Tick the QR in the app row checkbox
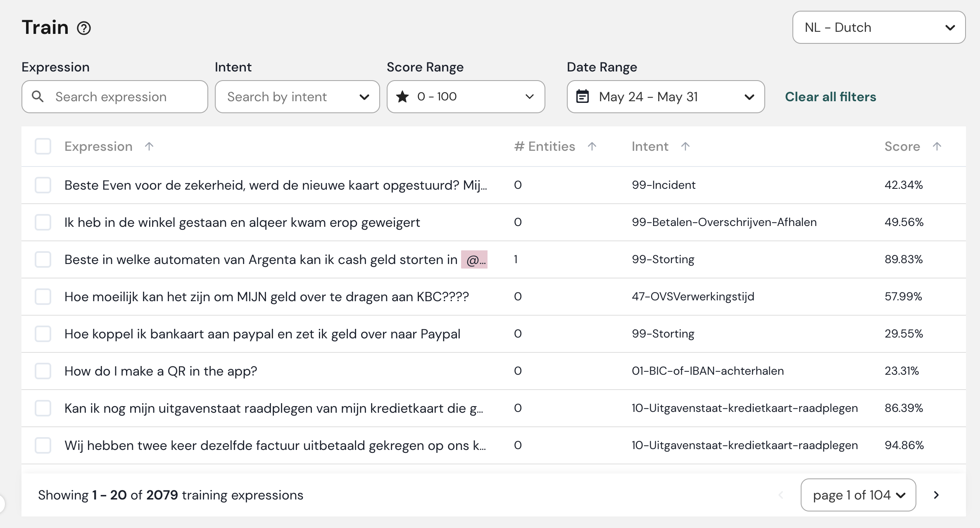The height and width of the screenshot is (528, 980). [43, 371]
